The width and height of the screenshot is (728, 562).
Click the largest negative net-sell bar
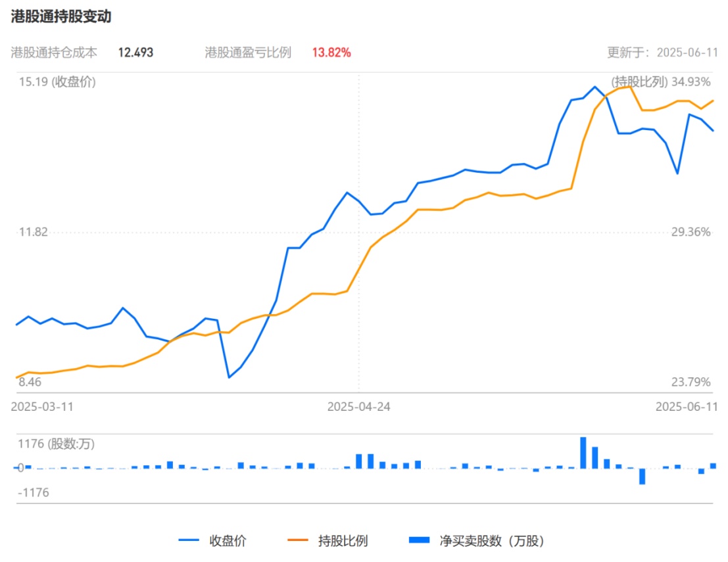point(642,476)
